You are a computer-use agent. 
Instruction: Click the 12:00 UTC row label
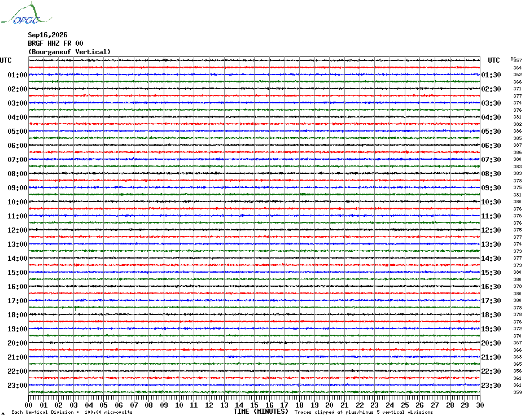click(x=17, y=230)
